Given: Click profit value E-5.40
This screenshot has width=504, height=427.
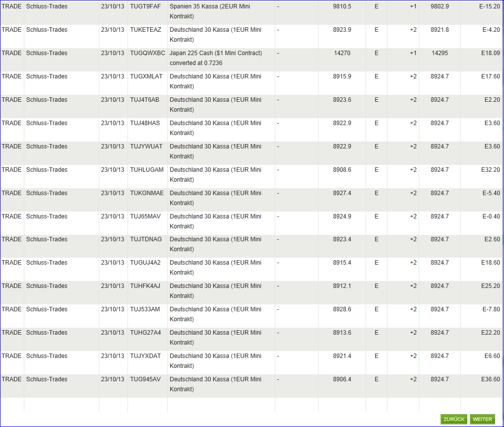Looking at the screenshot, I should click(491, 193).
